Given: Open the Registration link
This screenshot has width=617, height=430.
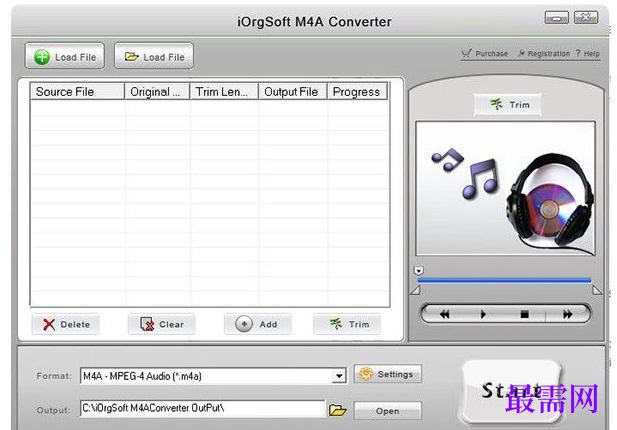Looking at the screenshot, I should pyautogui.click(x=544, y=54).
